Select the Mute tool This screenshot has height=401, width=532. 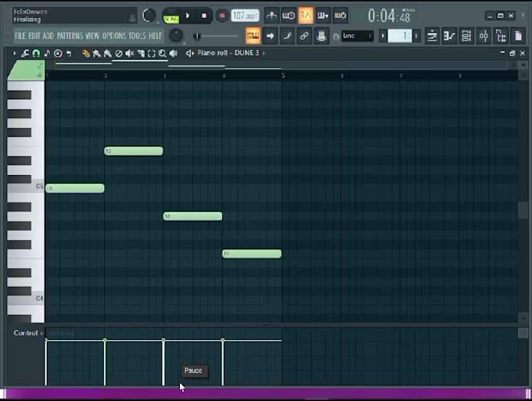pos(129,53)
